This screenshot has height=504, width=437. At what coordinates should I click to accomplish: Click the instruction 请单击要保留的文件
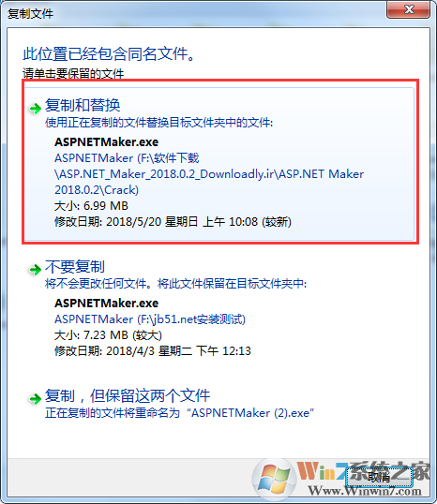coord(73,74)
